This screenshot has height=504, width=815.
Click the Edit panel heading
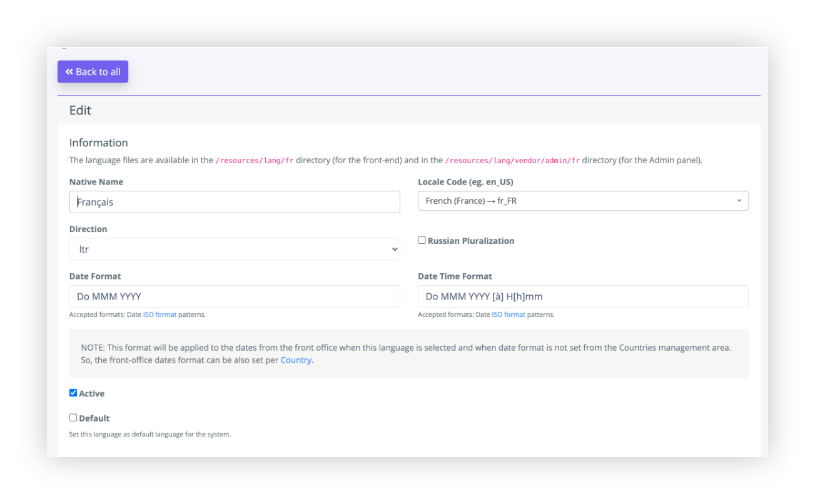[x=80, y=111]
